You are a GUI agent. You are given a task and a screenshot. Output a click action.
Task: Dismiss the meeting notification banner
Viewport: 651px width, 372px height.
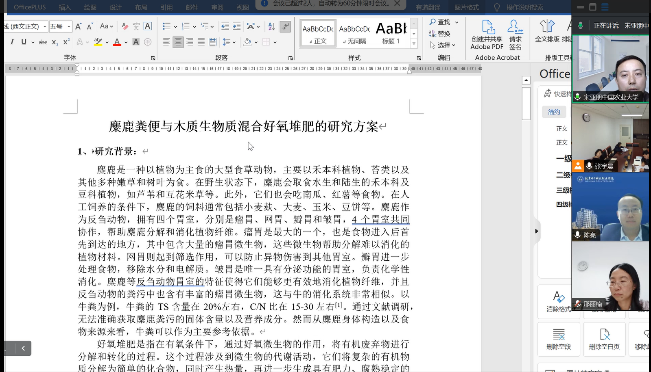(397, 3)
